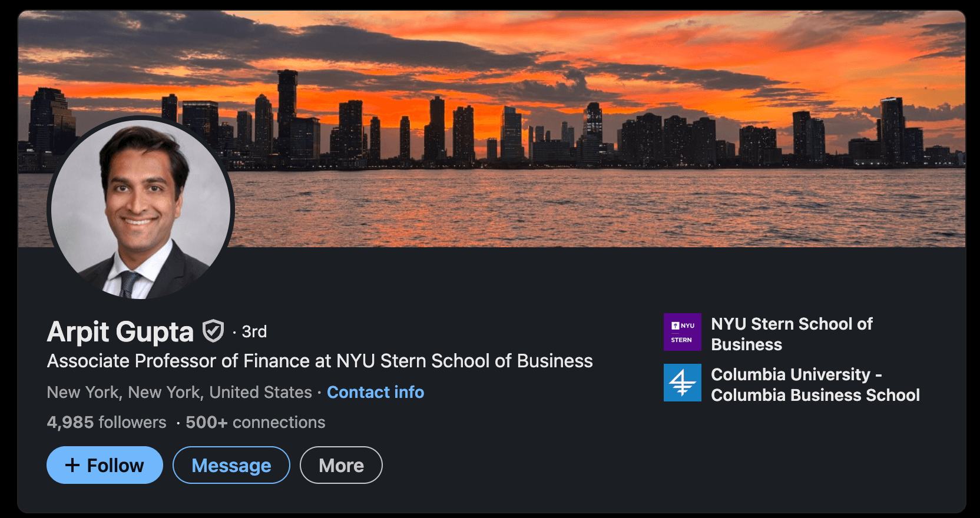Viewport: 980px width, 518px height.
Task: Click the Message button
Action: [231, 465]
